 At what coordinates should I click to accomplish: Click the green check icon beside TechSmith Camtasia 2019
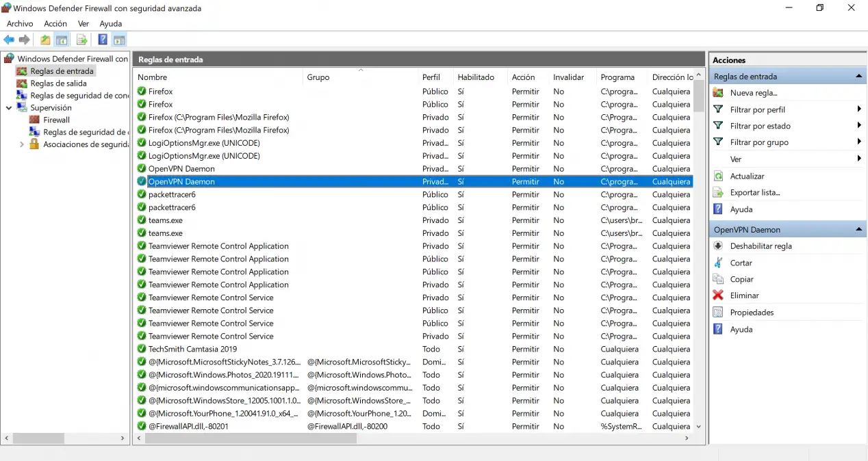142,349
